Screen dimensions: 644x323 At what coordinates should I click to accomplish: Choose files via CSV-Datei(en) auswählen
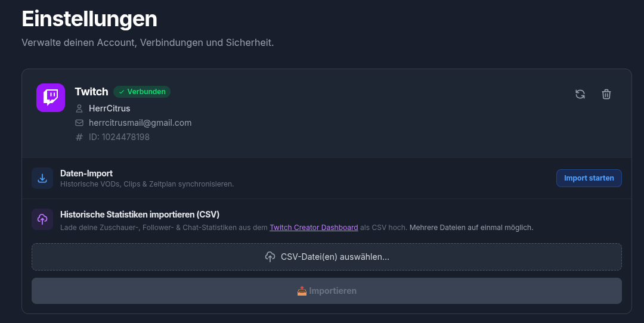click(327, 257)
